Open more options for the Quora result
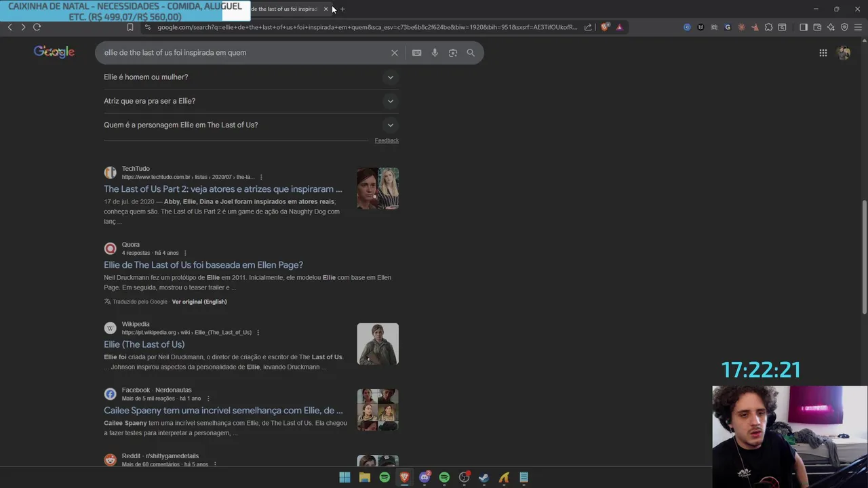 click(185, 253)
